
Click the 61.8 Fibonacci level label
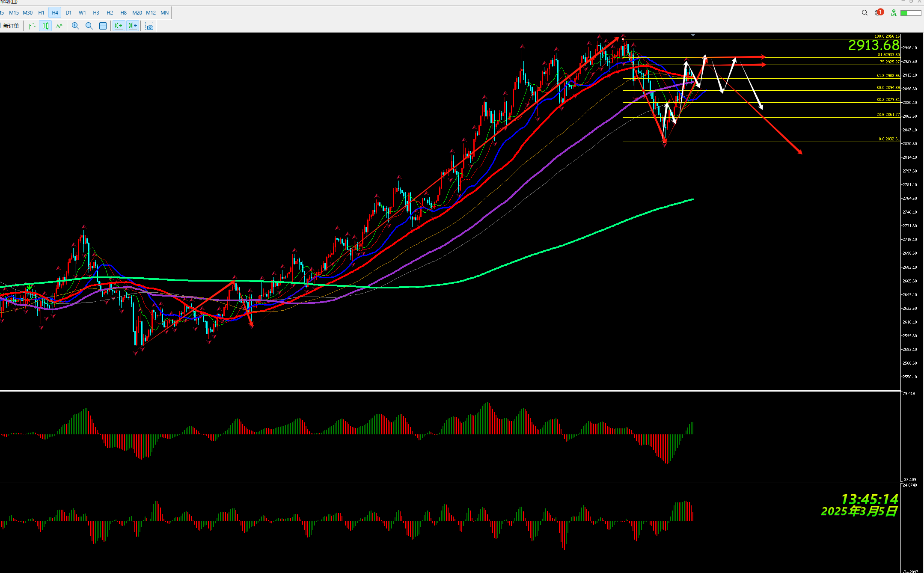point(888,76)
